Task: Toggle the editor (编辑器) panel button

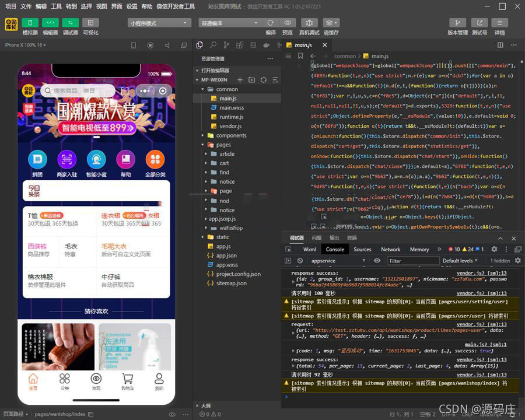Action: [x=50, y=23]
